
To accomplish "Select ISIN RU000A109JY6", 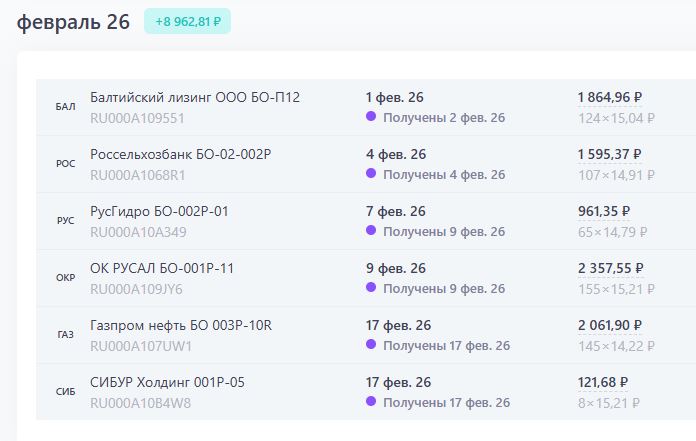I will pos(136,289).
